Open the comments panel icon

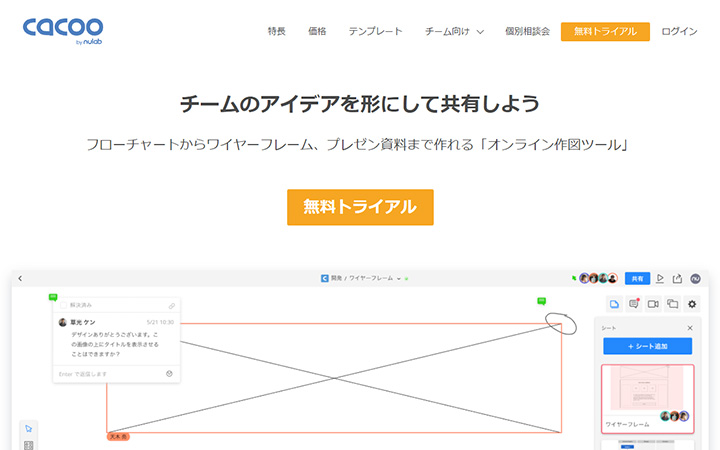click(x=634, y=304)
